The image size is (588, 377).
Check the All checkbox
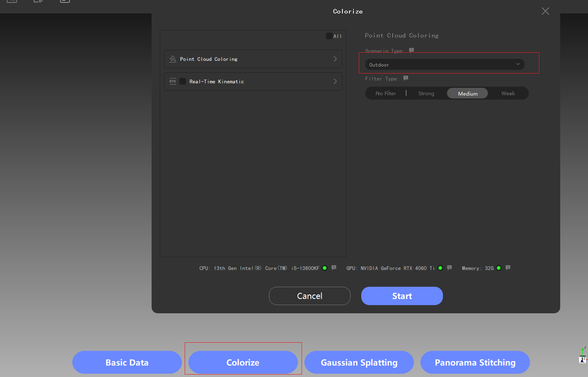[329, 36]
